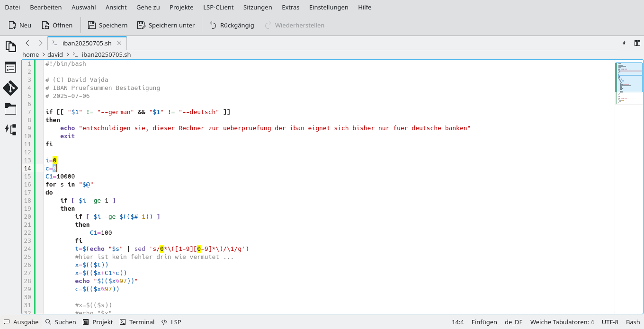Open the filesystem browser sidebar panel
This screenshot has width=644, height=329.
[10, 109]
